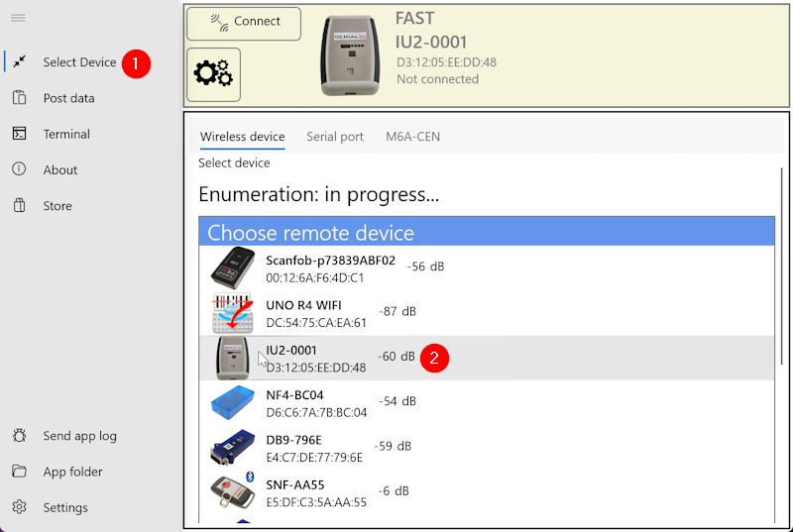Click the Connect button

coord(244,23)
